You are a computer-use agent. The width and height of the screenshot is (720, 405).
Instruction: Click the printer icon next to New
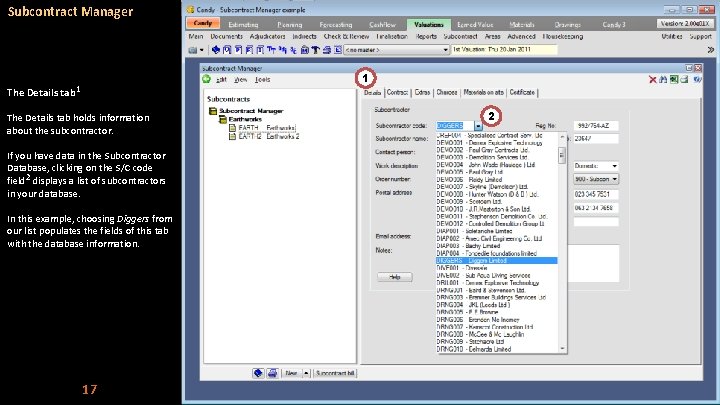272,373
